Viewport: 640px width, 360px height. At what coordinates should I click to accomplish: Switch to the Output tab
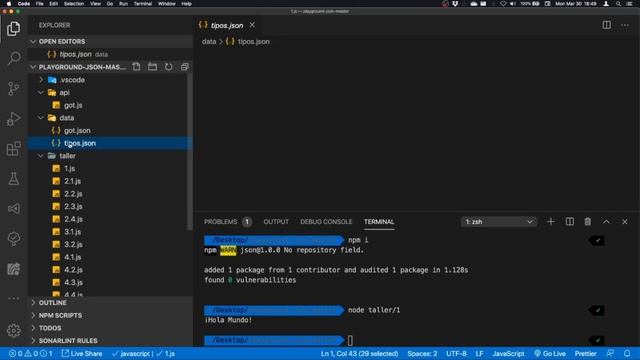coord(276,222)
